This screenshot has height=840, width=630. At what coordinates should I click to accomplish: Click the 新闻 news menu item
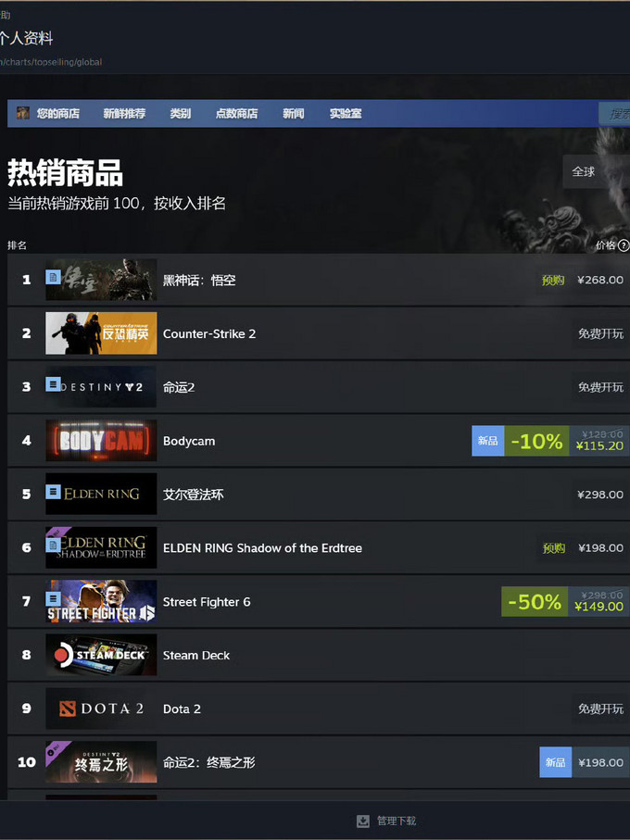click(x=294, y=114)
